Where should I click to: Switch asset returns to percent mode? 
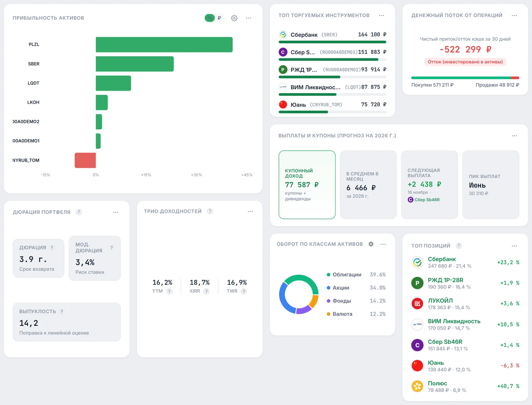click(210, 18)
